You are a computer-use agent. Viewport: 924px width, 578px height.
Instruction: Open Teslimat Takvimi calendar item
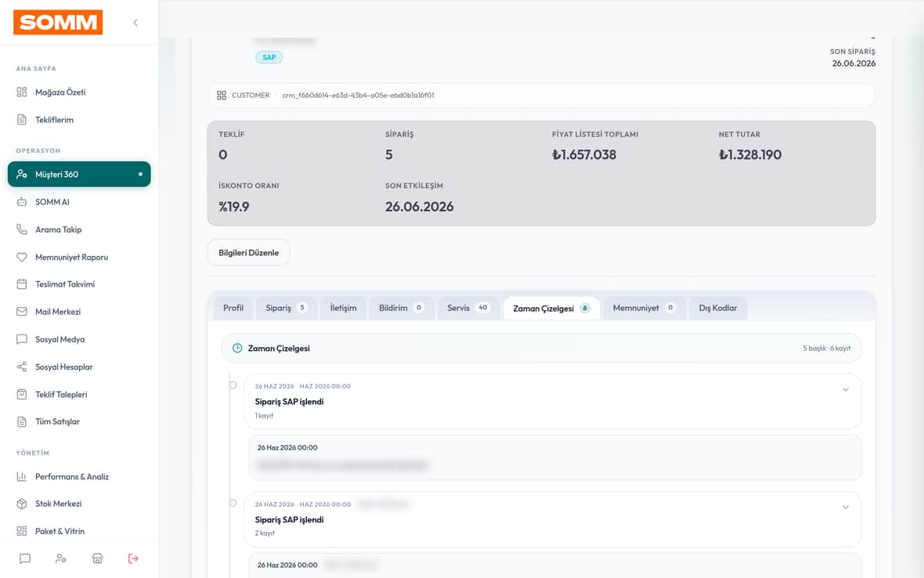click(x=79, y=284)
